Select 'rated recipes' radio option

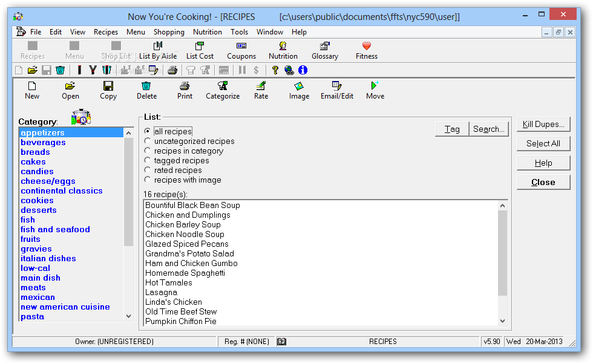click(148, 170)
